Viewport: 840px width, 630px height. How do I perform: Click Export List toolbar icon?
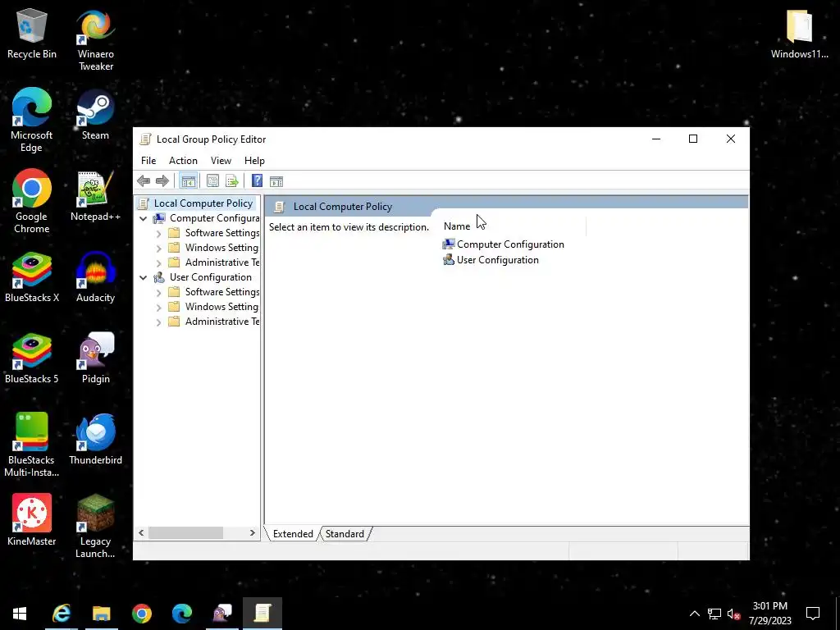coord(232,181)
